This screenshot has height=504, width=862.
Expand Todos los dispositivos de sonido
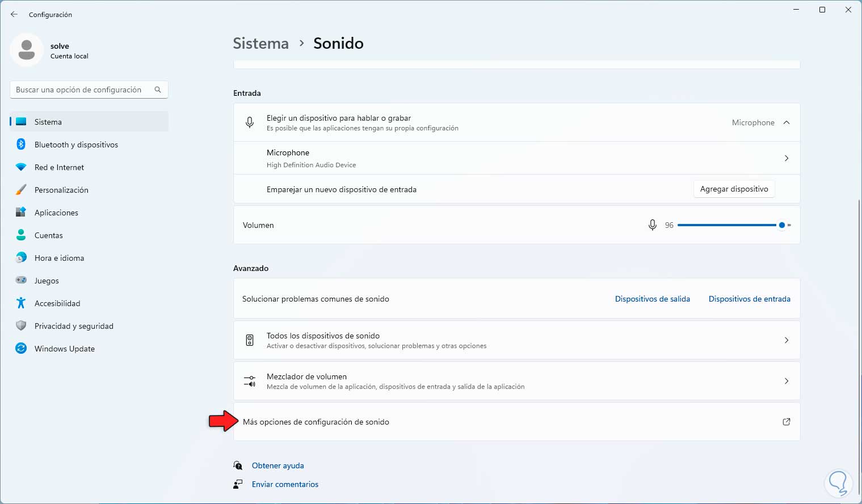tap(787, 340)
